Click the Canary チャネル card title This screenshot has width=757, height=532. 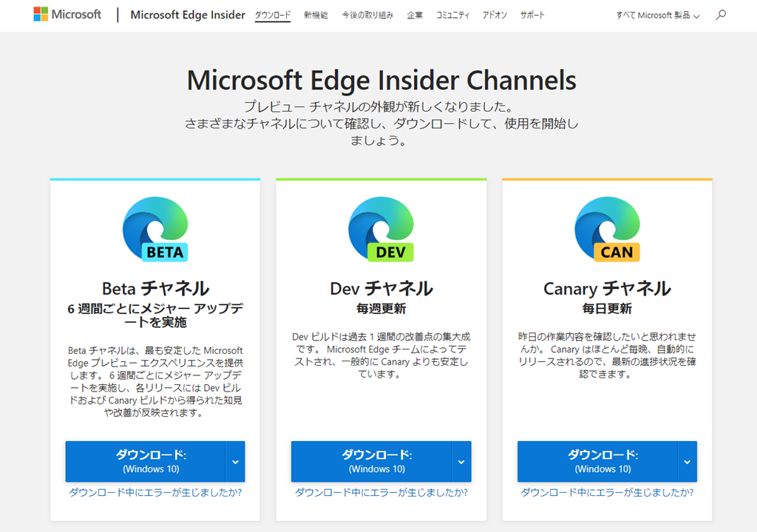click(x=608, y=288)
